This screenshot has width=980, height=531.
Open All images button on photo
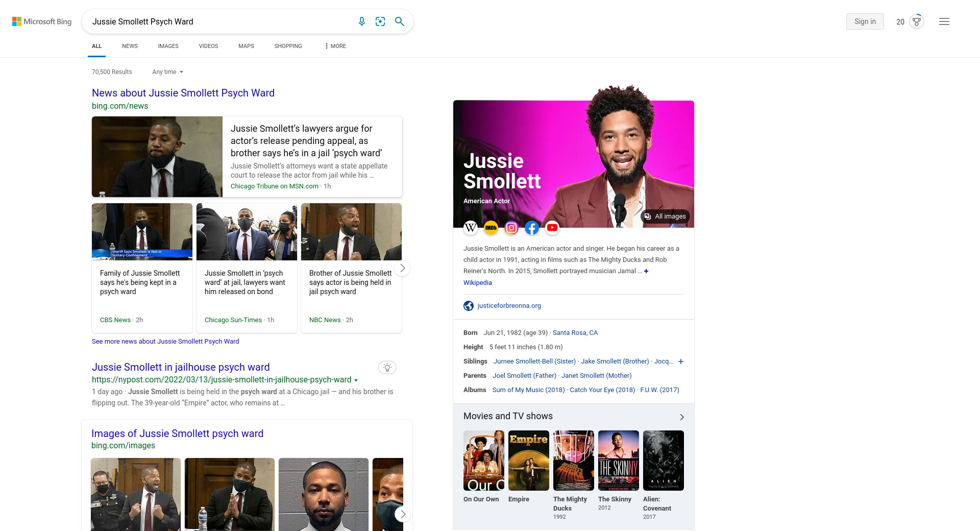coord(665,216)
